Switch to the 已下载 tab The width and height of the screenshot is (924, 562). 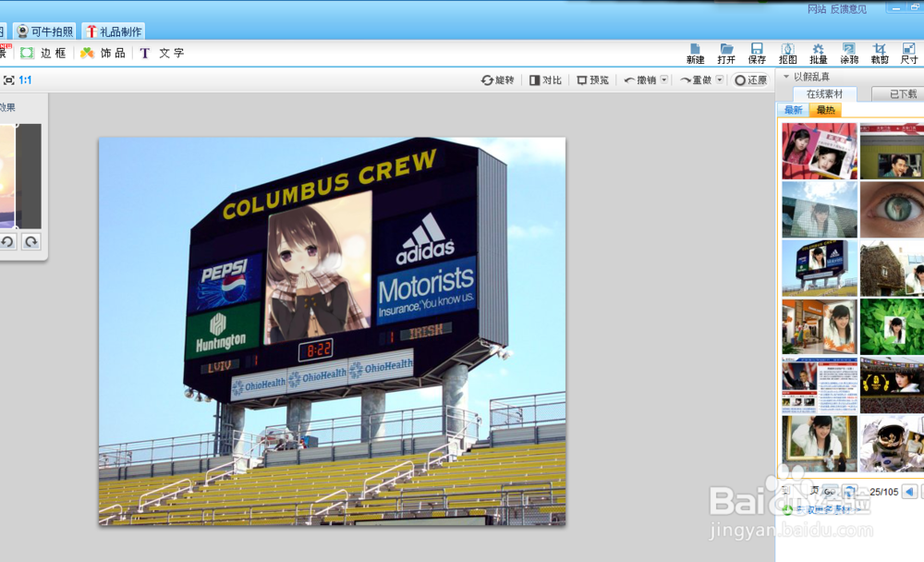(898, 93)
